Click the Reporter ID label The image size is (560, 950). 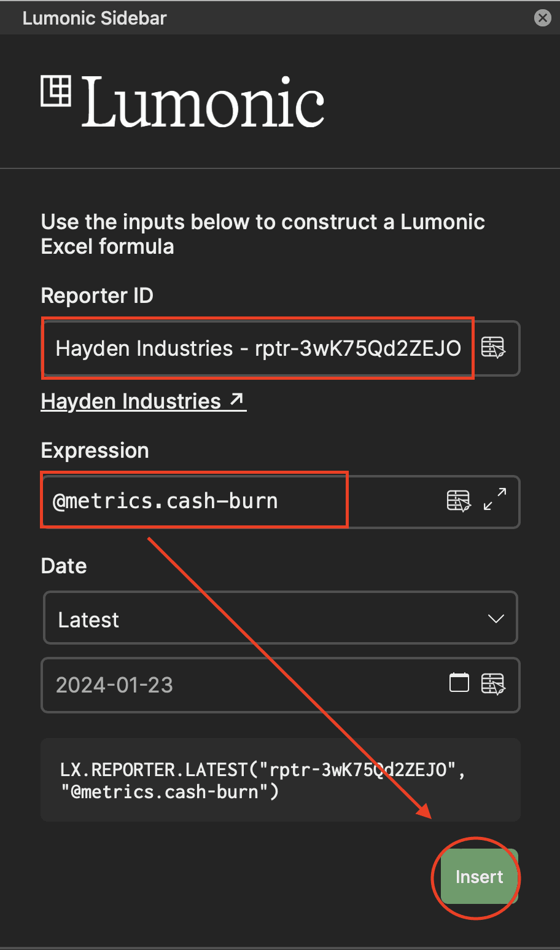tap(97, 296)
